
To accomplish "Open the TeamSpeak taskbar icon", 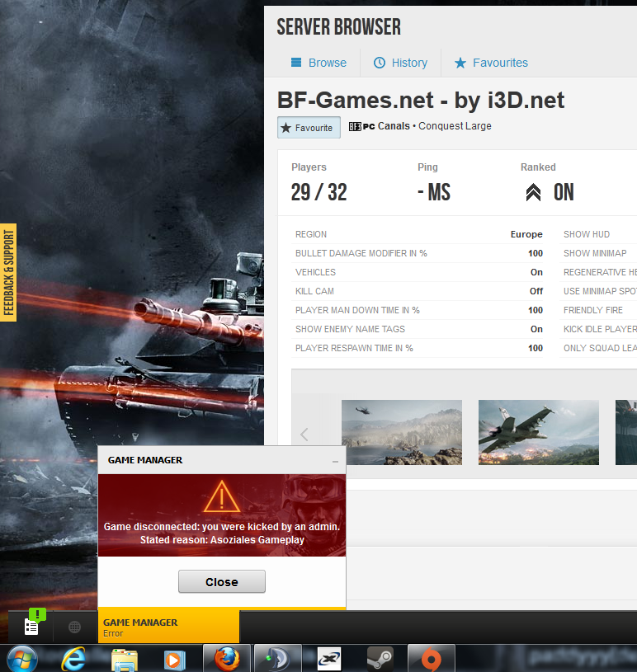I will 277,658.
